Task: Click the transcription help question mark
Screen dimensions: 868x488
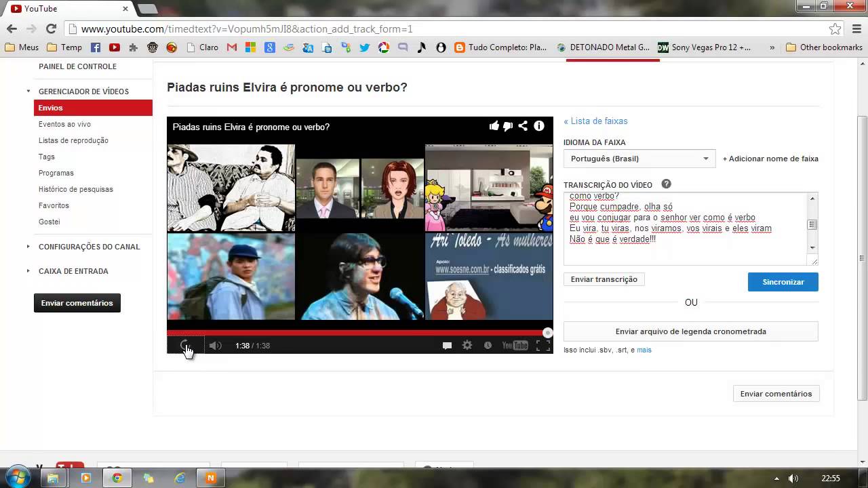Action: tap(666, 184)
